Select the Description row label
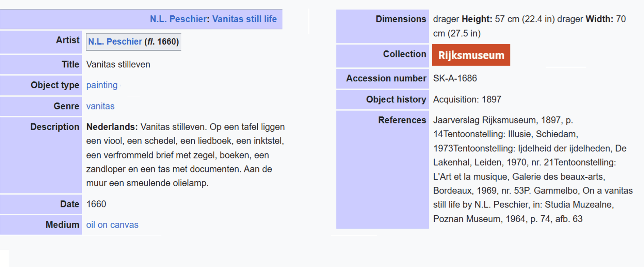644x267 pixels. pyautogui.click(x=55, y=127)
